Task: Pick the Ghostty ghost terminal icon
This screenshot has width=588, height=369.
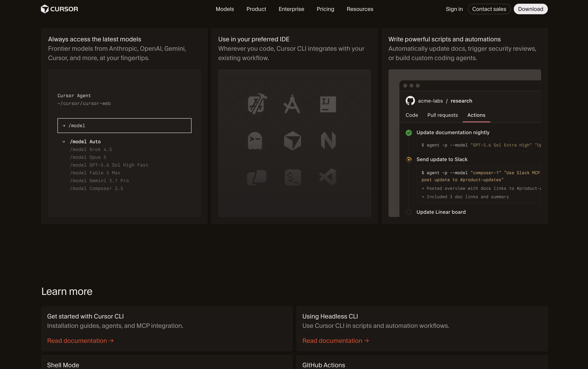Action: (x=255, y=141)
